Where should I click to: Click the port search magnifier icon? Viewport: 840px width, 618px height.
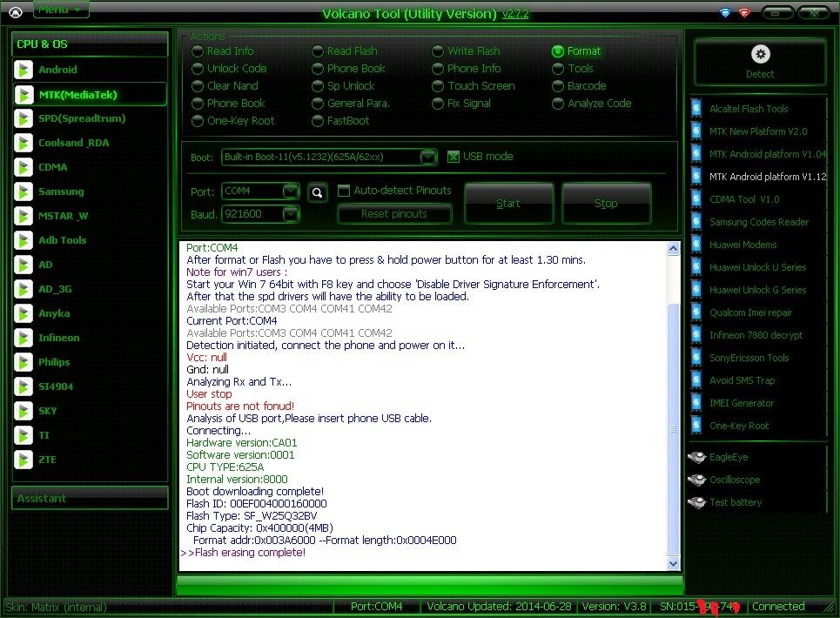click(x=317, y=192)
